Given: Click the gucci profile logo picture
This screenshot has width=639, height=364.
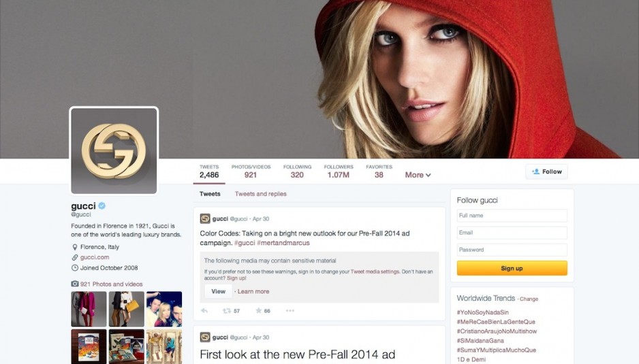Looking at the screenshot, I should (114, 150).
